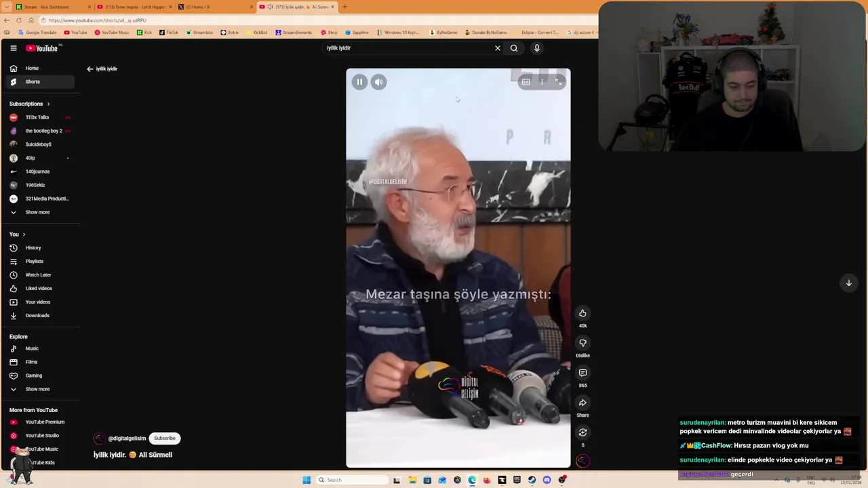Expand the Subscriptions section chevron
The width and height of the screenshot is (868, 488).
point(48,104)
